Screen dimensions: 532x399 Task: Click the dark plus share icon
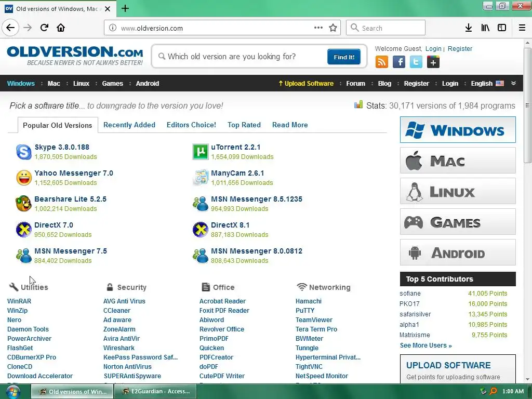point(433,62)
